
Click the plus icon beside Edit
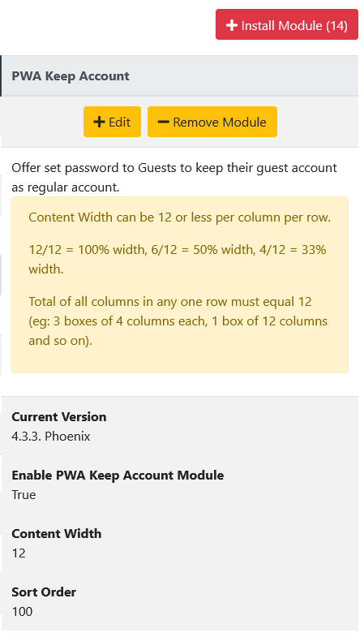pos(99,122)
